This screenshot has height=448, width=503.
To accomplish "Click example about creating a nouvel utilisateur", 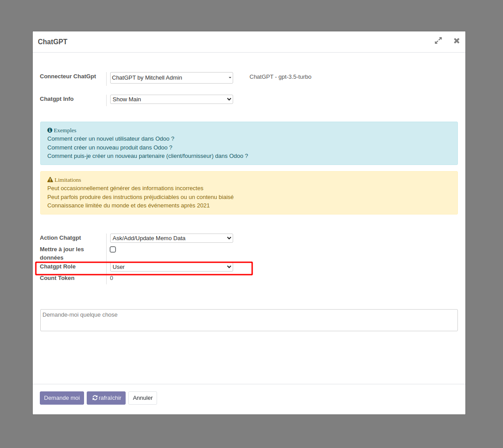I will click(x=111, y=139).
